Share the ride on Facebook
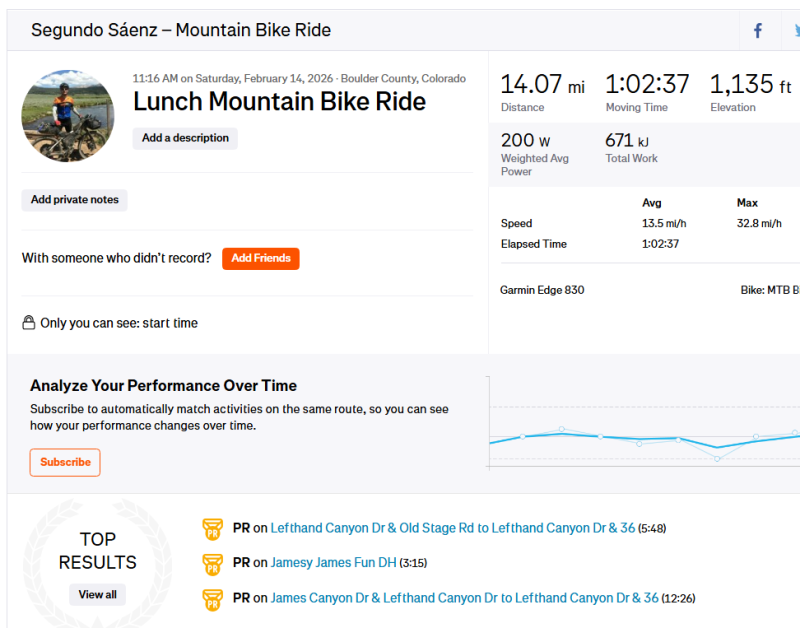Screen dimensions: 800x628 (x=758, y=31)
